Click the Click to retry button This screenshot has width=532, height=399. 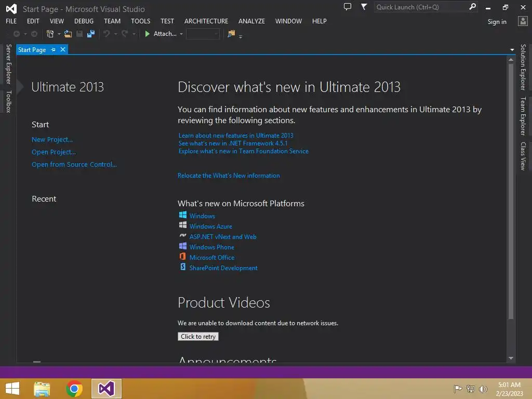(198, 336)
